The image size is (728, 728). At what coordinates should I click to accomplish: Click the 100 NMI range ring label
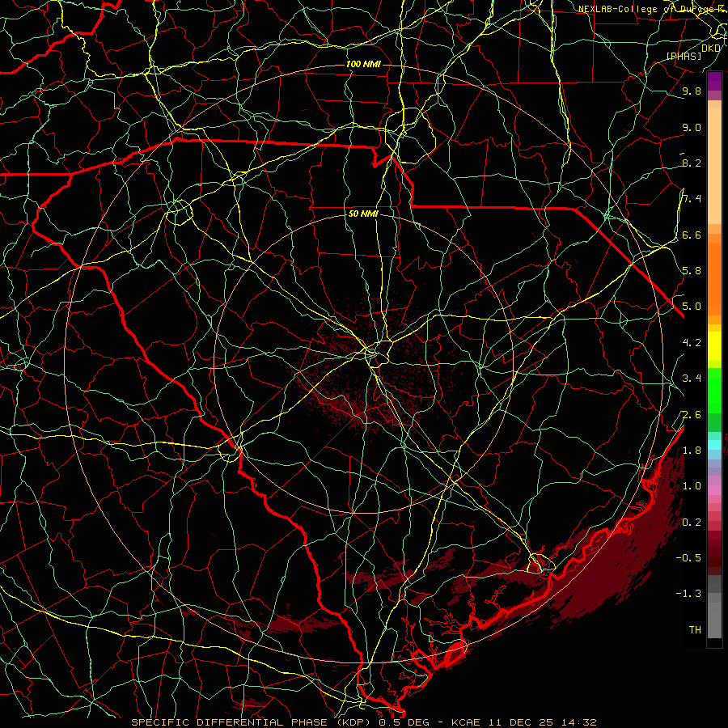tap(363, 64)
